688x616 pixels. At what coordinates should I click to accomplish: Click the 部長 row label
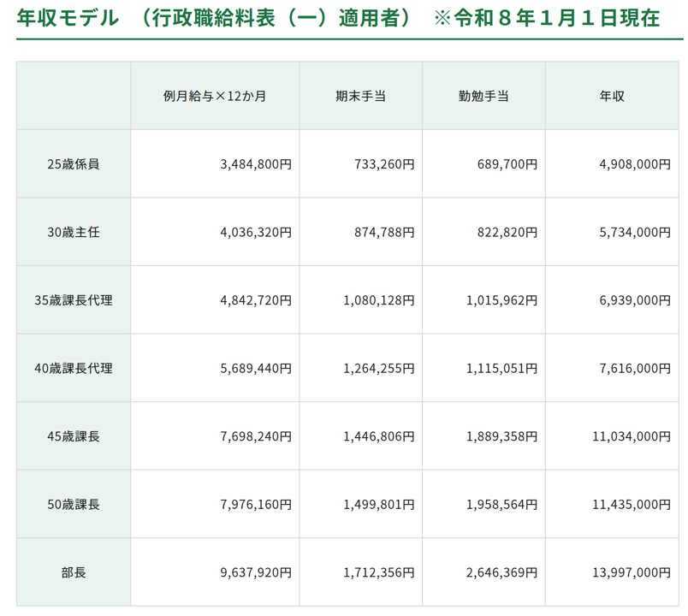[73, 573]
